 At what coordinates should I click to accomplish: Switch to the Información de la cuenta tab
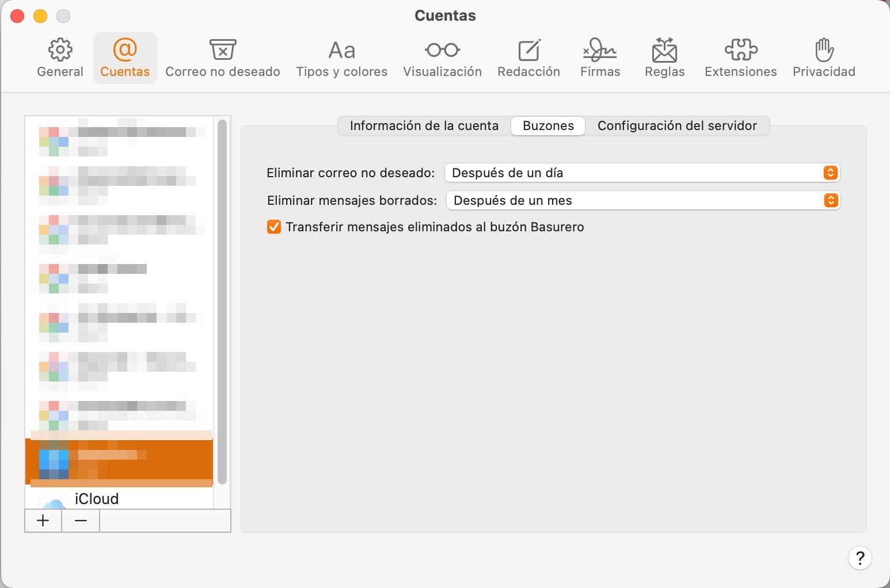click(x=424, y=125)
